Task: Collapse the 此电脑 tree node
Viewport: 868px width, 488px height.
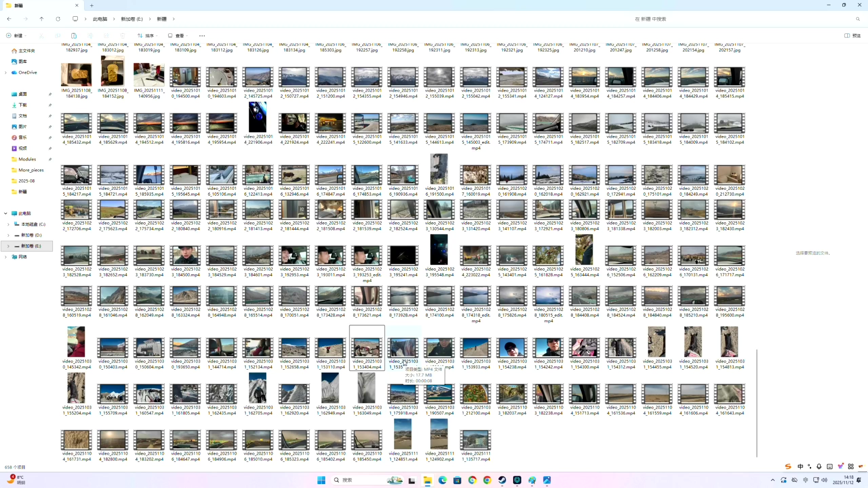Action: pyautogui.click(x=5, y=213)
